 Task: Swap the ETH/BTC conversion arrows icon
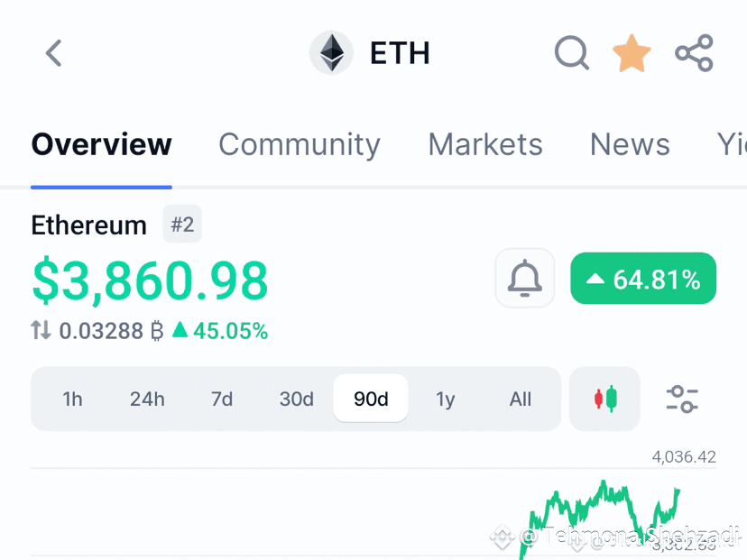(41, 330)
